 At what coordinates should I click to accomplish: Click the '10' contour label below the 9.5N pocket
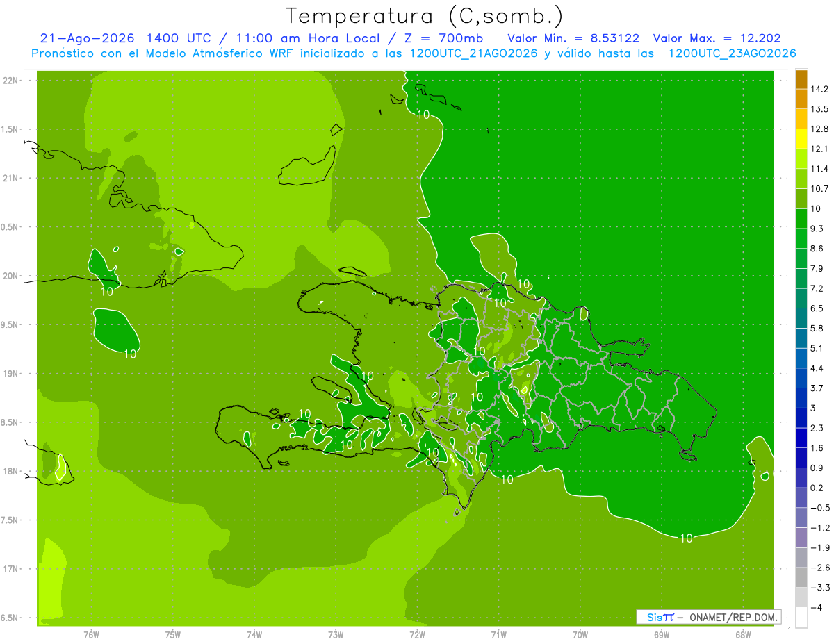pyautogui.click(x=130, y=354)
